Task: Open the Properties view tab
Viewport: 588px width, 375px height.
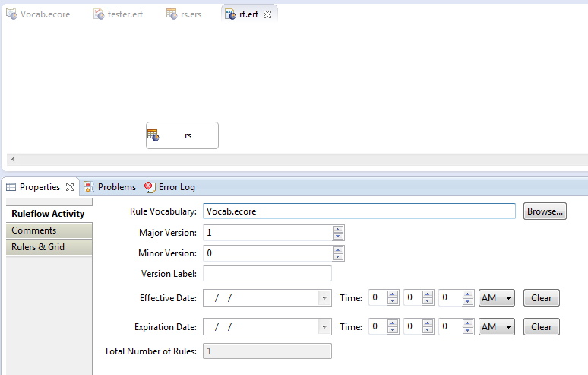Action: coord(40,187)
